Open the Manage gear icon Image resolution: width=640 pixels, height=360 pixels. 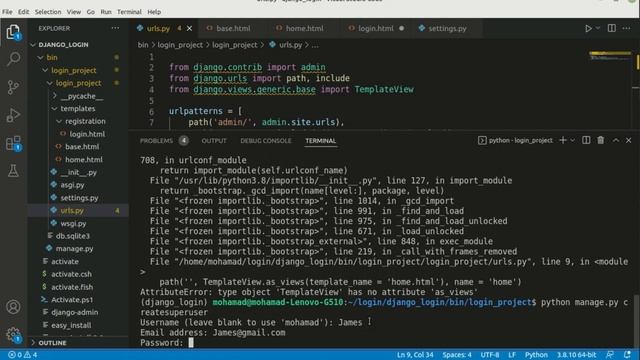tap(13, 334)
